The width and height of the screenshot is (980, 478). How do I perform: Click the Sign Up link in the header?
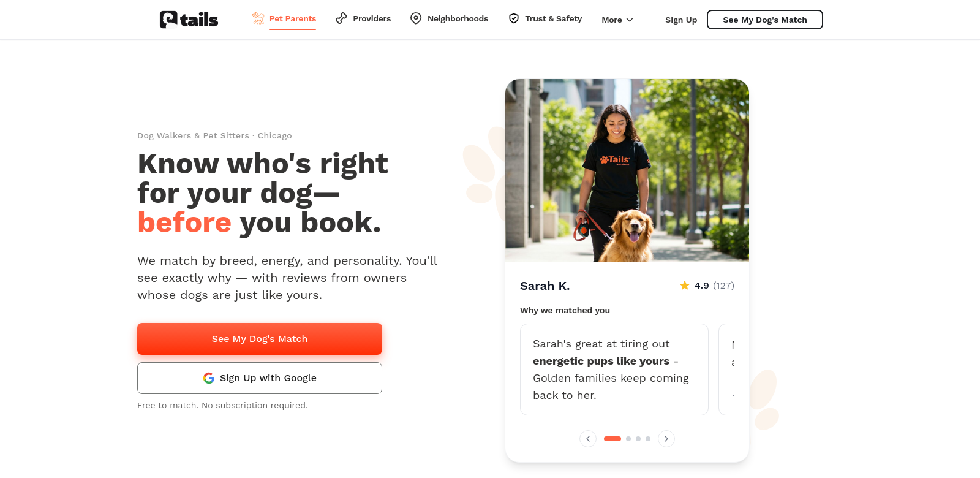(x=681, y=20)
